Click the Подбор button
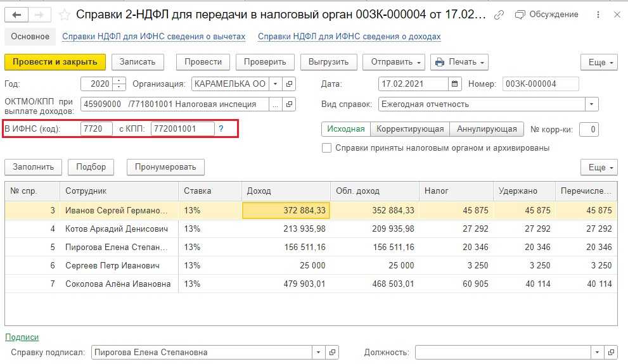Viewport: 628px width, 364px height. (91, 167)
